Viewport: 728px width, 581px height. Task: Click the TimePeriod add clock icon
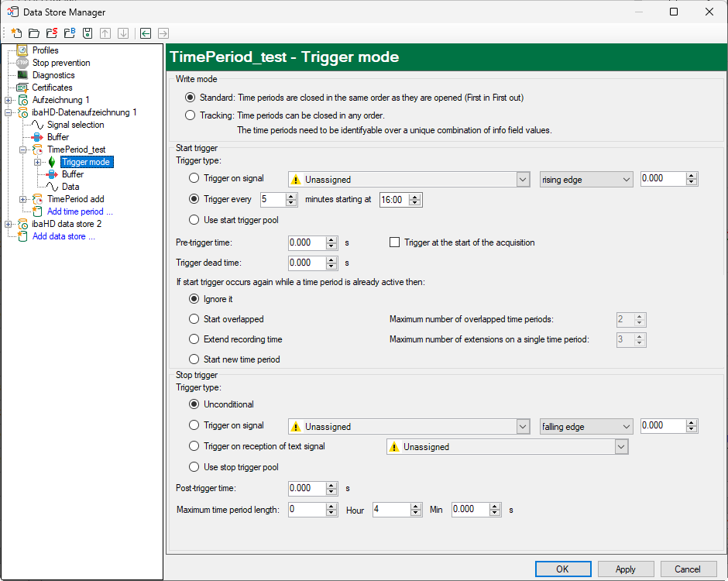(x=38, y=199)
